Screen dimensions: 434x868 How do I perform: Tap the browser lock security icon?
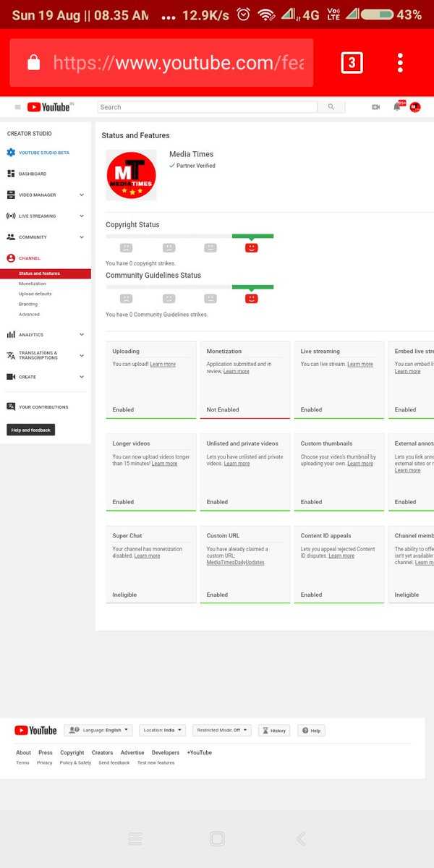33,63
